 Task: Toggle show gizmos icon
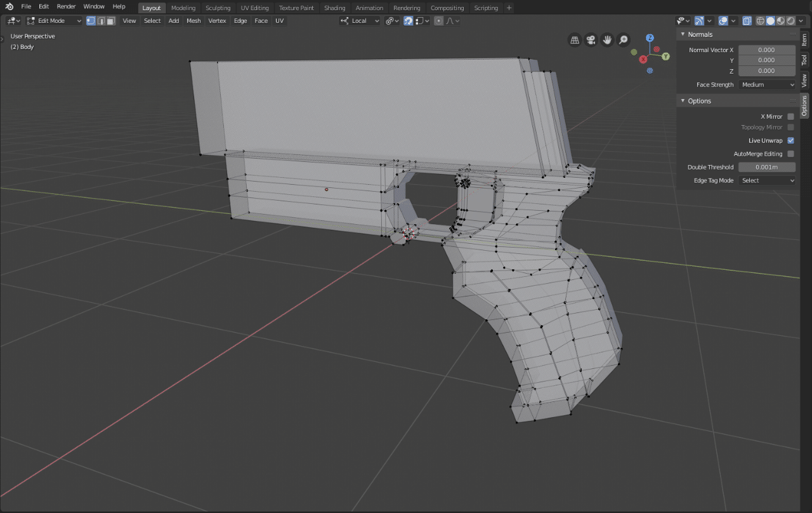(x=699, y=21)
